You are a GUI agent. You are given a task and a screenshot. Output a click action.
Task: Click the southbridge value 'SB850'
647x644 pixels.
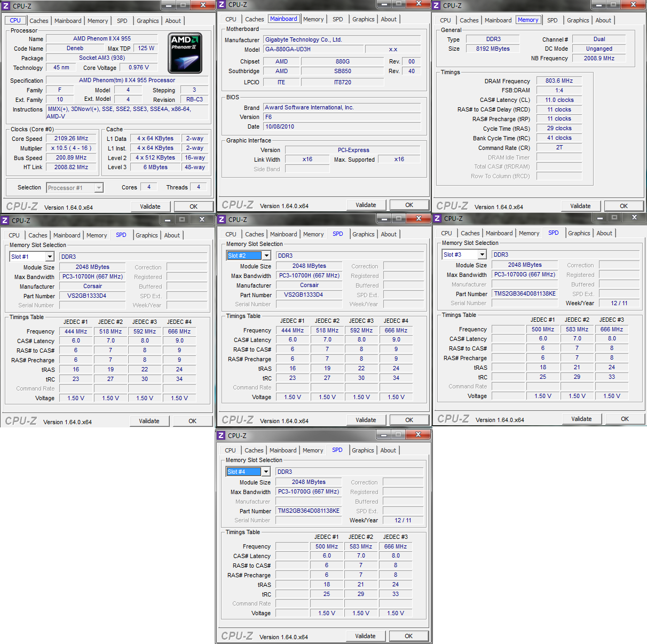[343, 71]
